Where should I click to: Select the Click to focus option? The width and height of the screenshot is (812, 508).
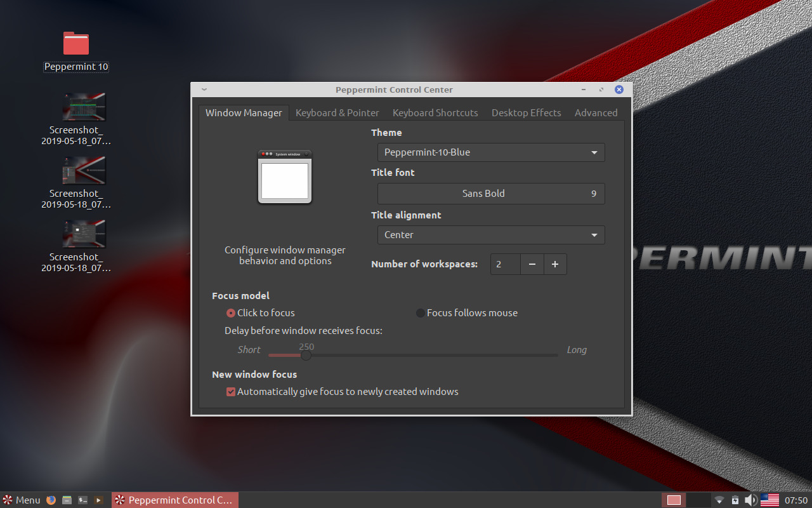[x=231, y=312]
